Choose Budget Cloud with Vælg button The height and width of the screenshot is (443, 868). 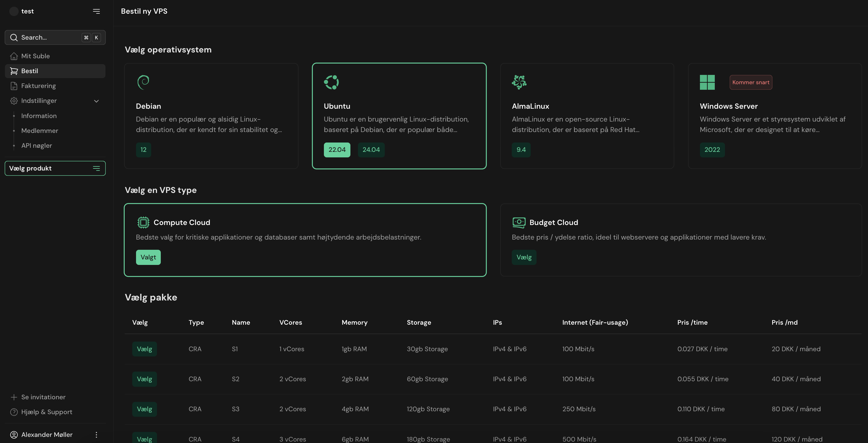click(x=524, y=257)
